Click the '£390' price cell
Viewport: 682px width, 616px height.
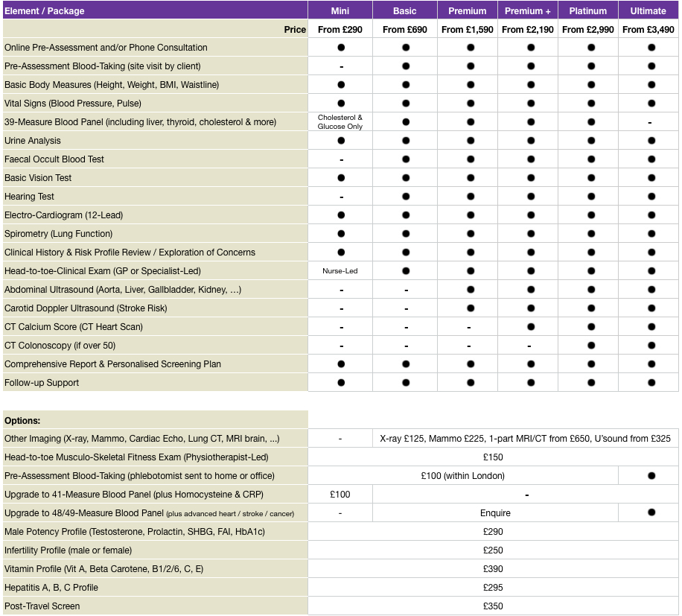pos(493,569)
